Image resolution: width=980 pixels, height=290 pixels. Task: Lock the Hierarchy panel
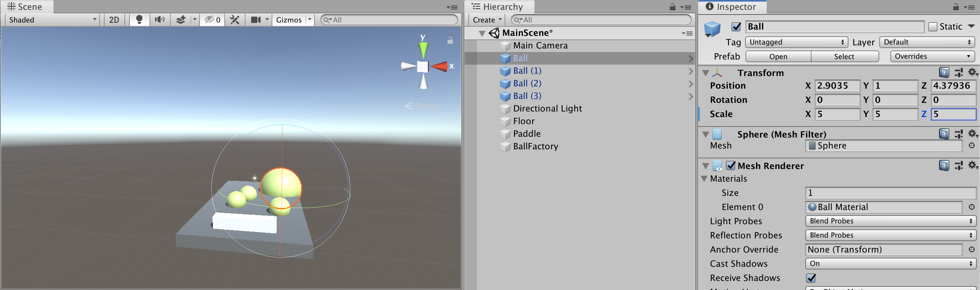coord(673,7)
